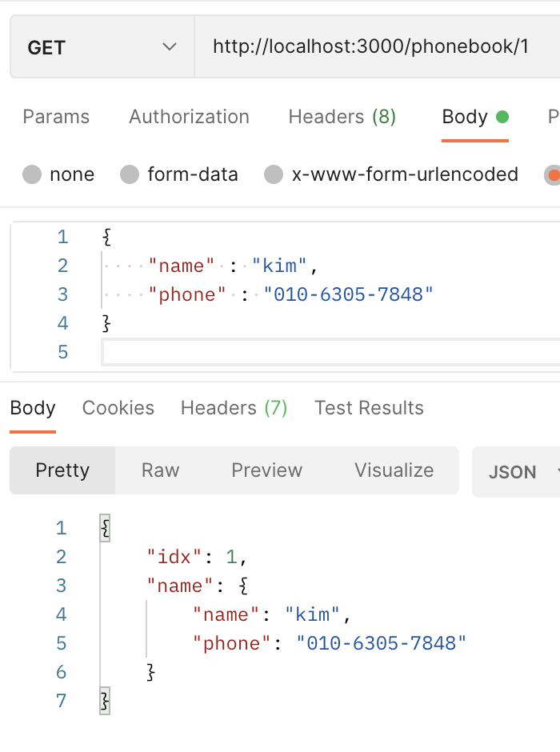This screenshot has width=560, height=752.
Task: Open the response Headers (7) tab
Action: point(234,408)
